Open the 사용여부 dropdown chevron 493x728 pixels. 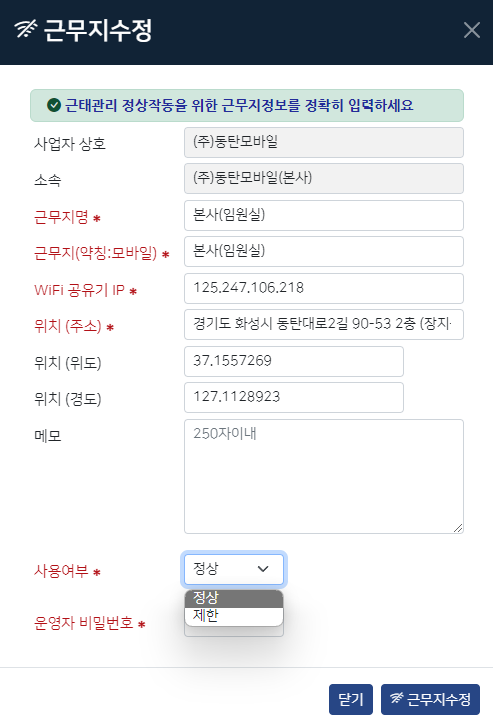click(x=263, y=569)
